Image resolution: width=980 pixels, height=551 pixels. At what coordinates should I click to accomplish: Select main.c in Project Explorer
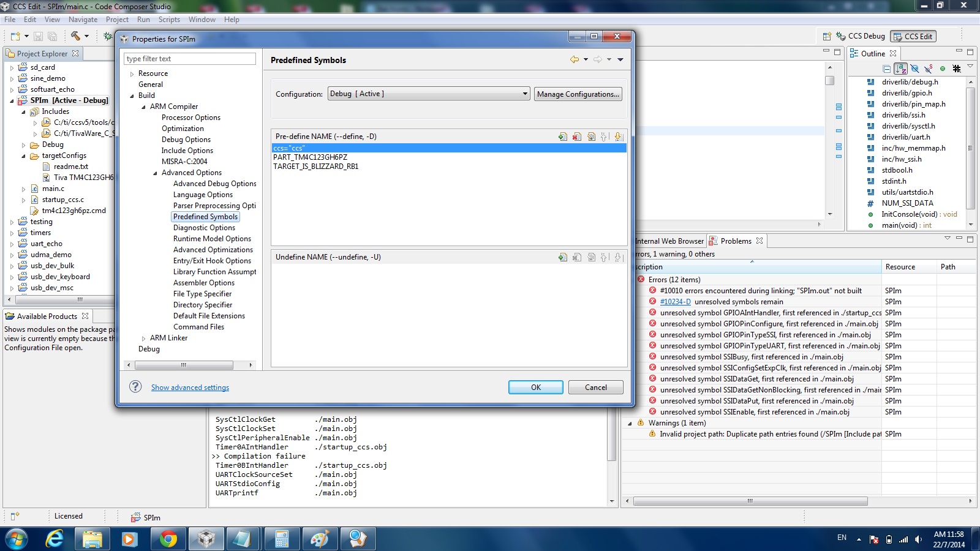53,189
